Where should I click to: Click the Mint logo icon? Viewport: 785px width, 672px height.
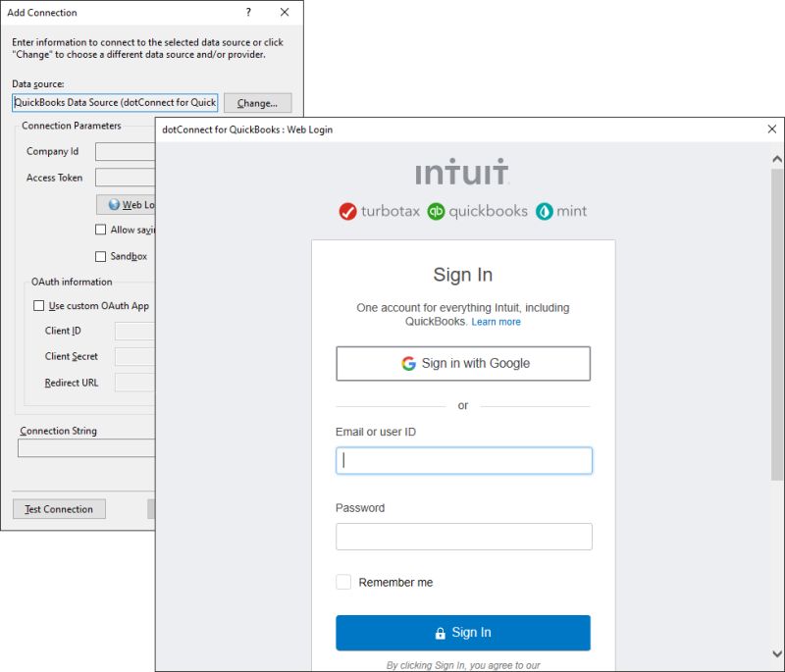coord(543,211)
